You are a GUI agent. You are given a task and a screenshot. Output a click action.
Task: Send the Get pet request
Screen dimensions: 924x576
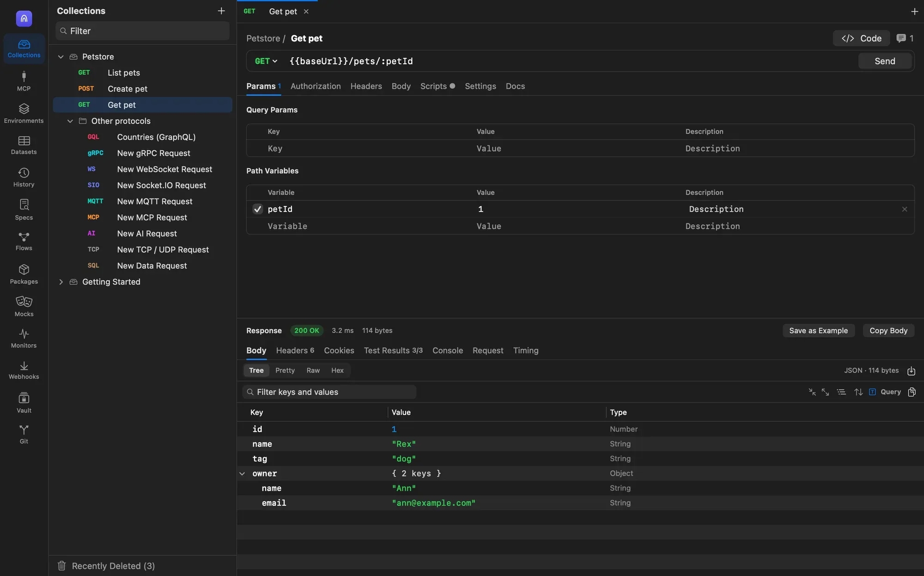(x=885, y=61)
